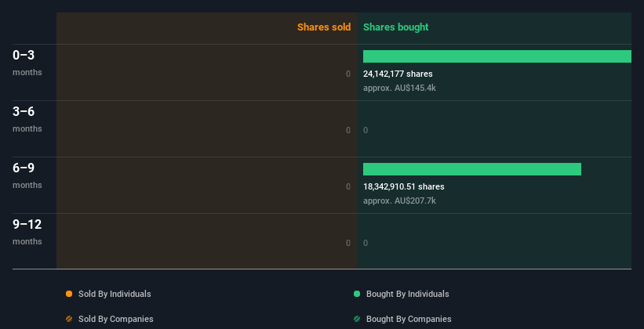Click the 0–3 months row label
Image resolution: width=644 pixels, height=329 pixels.
click(27, 63)
